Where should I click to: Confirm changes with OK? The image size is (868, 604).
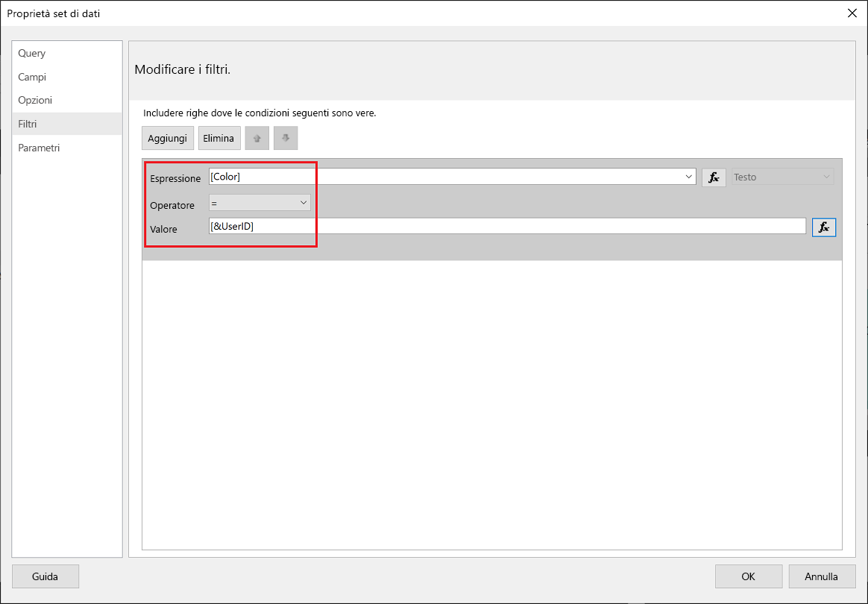click(x=749, y=576)
